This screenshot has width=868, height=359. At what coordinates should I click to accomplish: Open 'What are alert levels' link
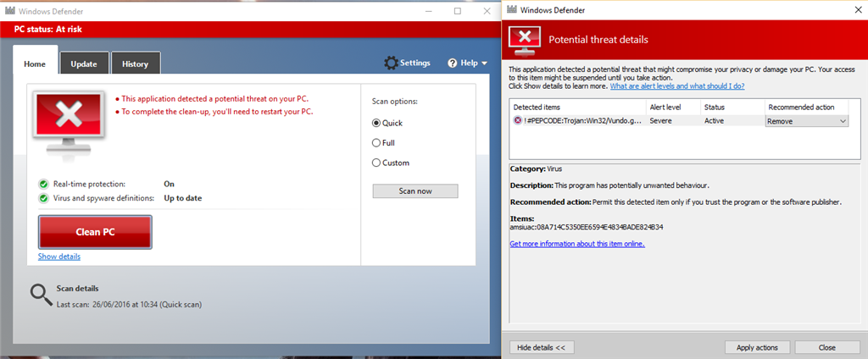click(x=677, y=86)
